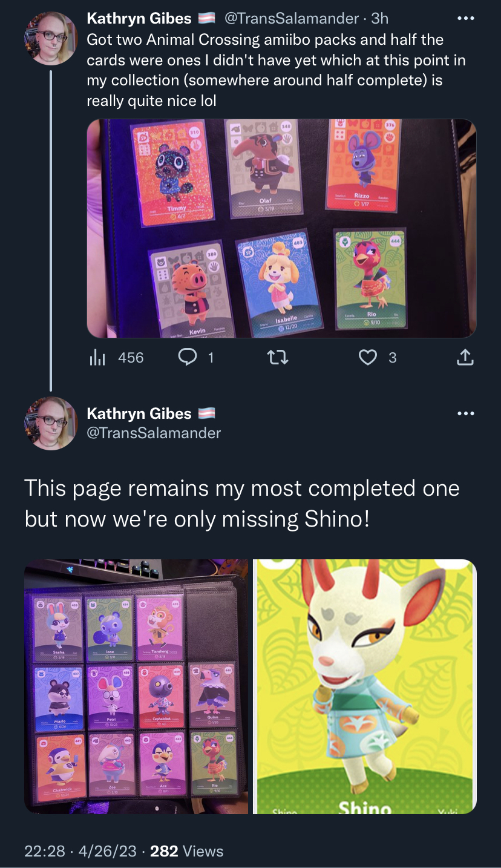View the card binder page photo
Viewport: 501px width, 868px height.
click(x=136, y=686)
